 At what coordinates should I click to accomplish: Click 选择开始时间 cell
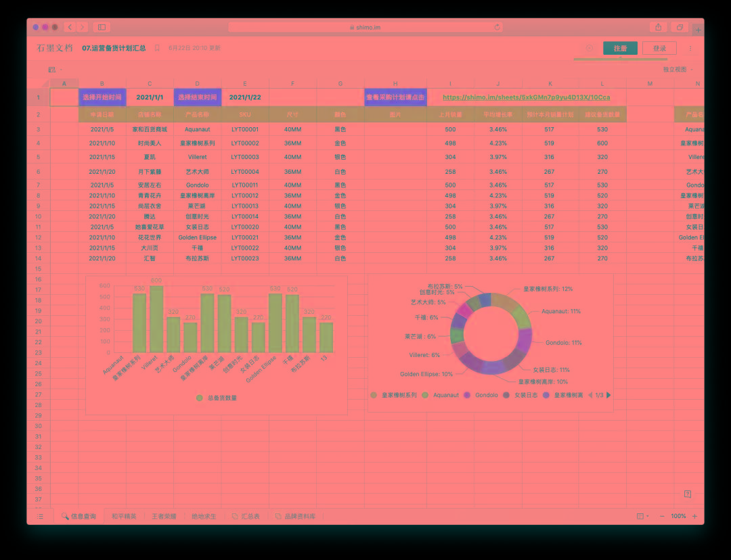pyautogui.click(x=102, y=97)
